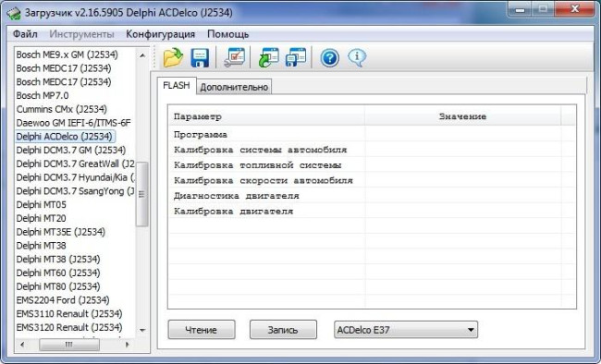601x364 pixels.
Task: Select Delphi MT35E (J2534)
Action: (x=60, y=232)
